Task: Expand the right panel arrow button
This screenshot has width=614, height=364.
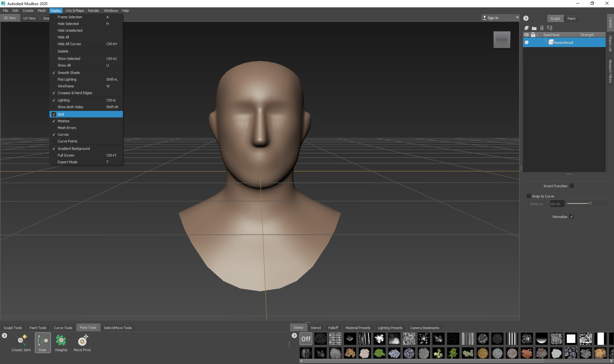Action: pos(526,18)
